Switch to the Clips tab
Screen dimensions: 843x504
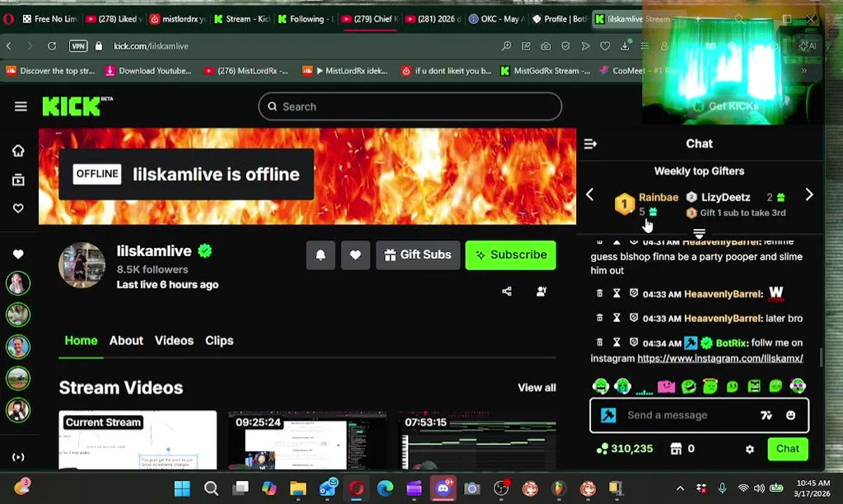pyautogui.click(x=219, y=340)
